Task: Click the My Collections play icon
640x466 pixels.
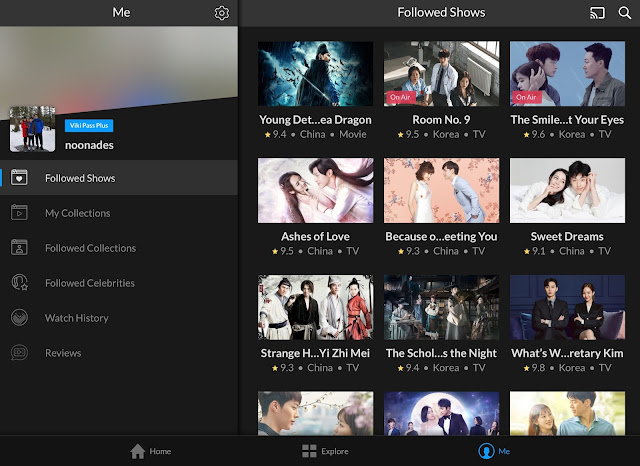Action: click(x=19, y=213)
